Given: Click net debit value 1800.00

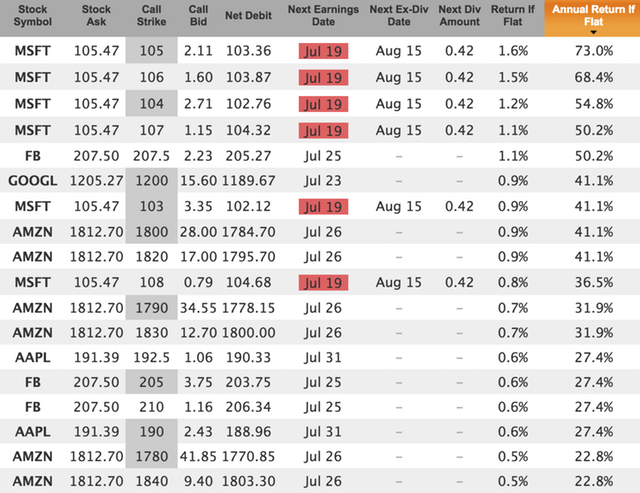Looking at the screenshot, I should click(x=249, y=333).
